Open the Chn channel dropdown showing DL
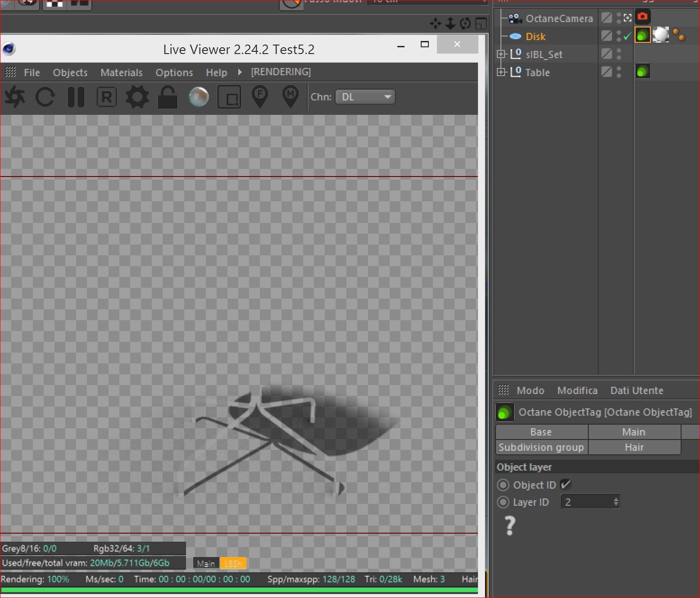The height and width of the screenshot is (598, 700). coord(365,97)
